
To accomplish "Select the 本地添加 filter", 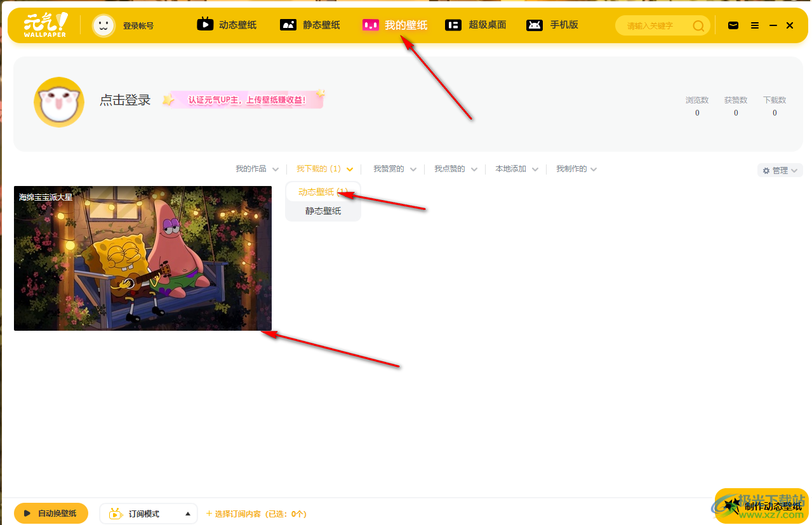I will pyautogui.click(x=510, y=169).
